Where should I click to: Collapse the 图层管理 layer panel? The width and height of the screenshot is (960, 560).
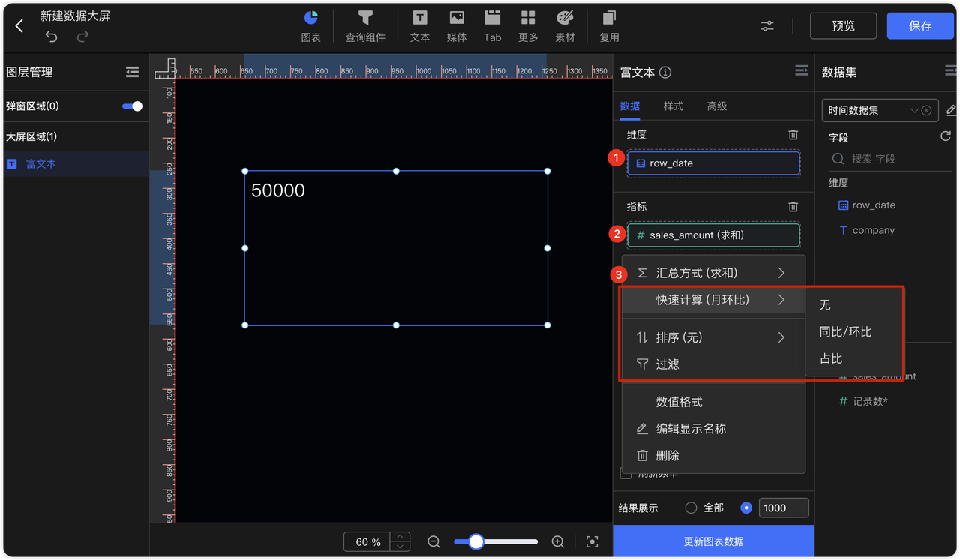pos(133,72)
